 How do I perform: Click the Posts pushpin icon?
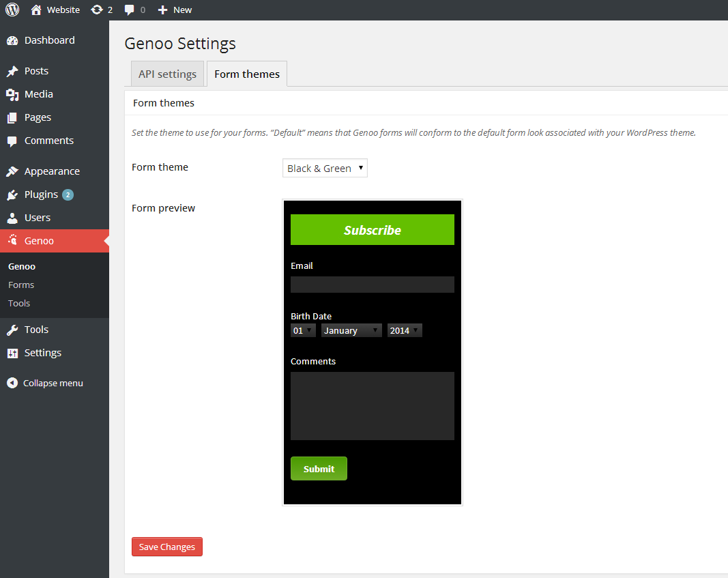(12, 71)
